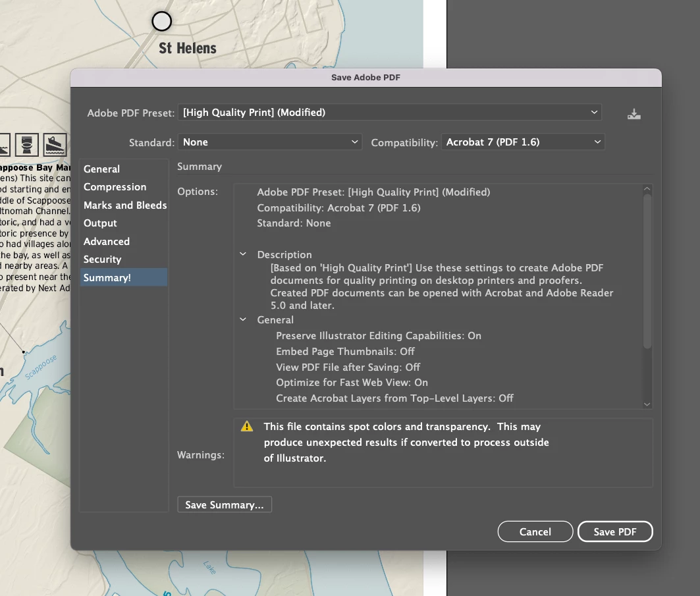Screen dimensions: 700x596
Task: Click the options list scrollbar thumb
Action: pyautogui.click(x=647, y=271)
